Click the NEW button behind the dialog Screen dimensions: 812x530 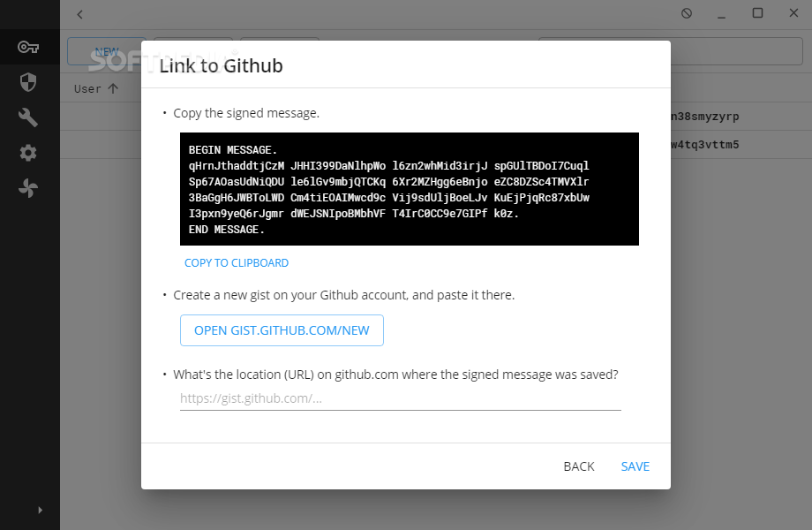107,52
